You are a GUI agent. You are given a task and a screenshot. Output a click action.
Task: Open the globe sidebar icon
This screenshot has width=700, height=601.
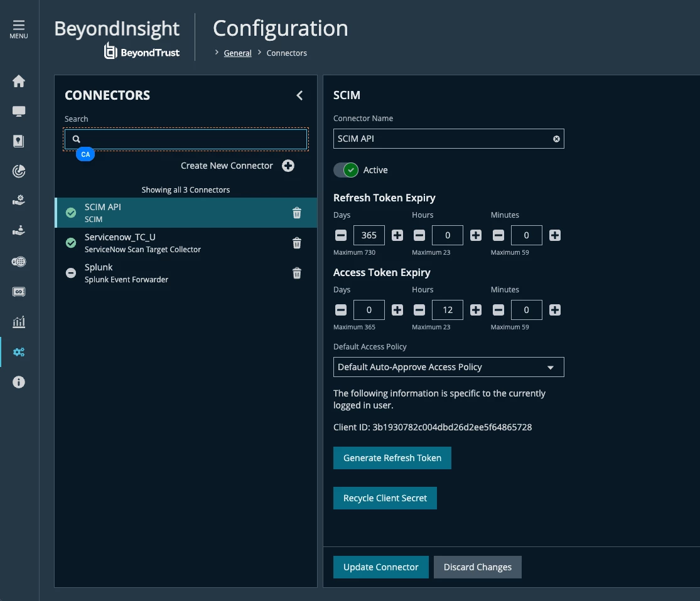click(x=19, y=262)
